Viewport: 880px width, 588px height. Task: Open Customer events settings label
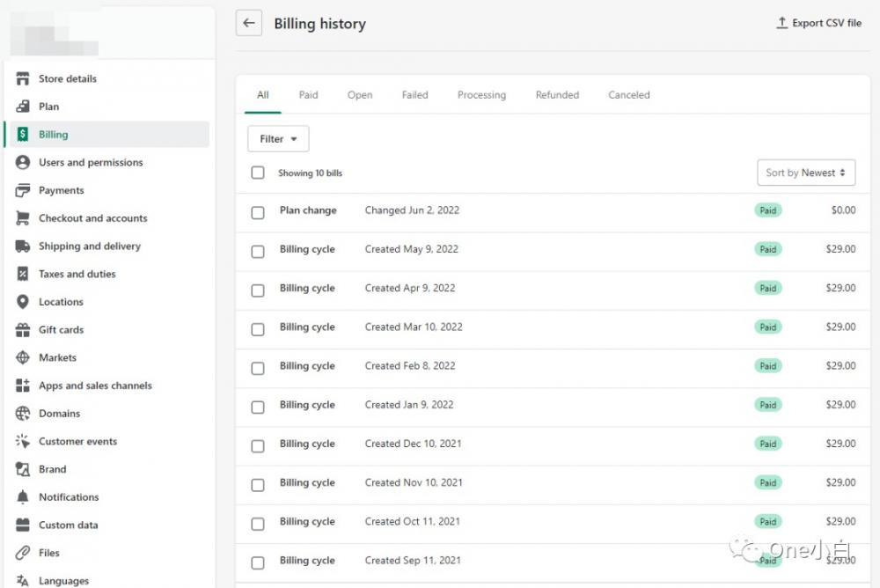pyautogui.click(x=78, y=441)
